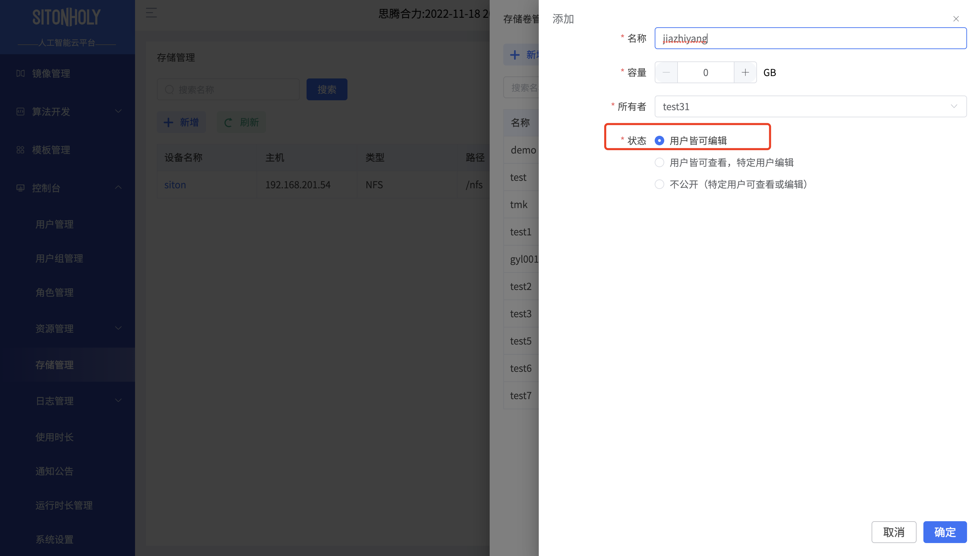The height and width of the screenshot is (556, 980).
Task: Increase capacity with the plus button
Action: [x=745, y=73]
